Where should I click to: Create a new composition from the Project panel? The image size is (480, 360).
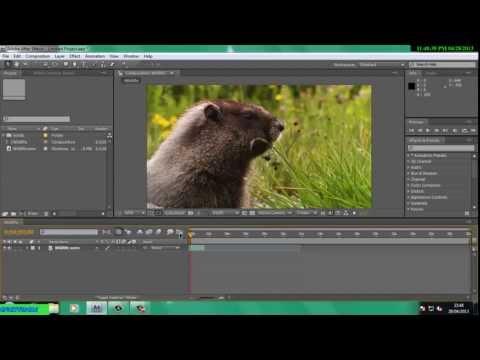pyautogui.click(x=22, y=213)
